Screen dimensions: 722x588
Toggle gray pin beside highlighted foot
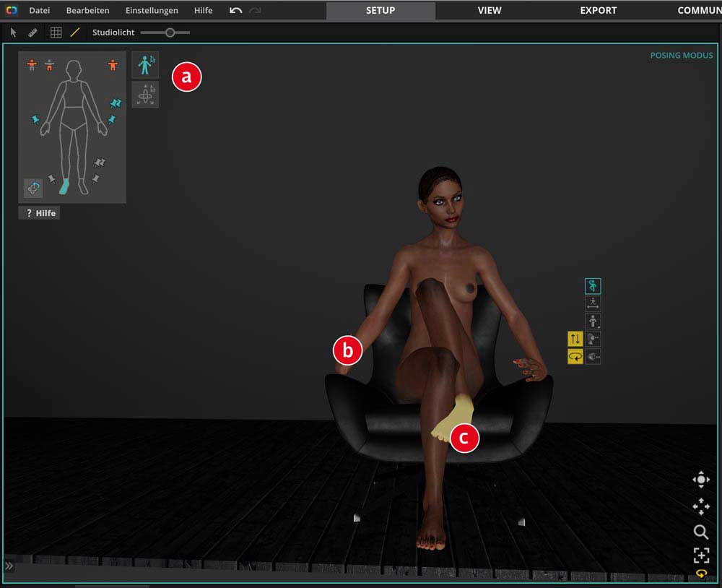[52, 178]
